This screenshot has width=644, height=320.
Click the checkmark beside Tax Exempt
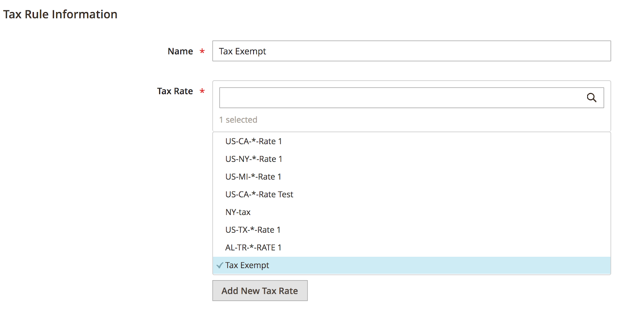point(220,265)
